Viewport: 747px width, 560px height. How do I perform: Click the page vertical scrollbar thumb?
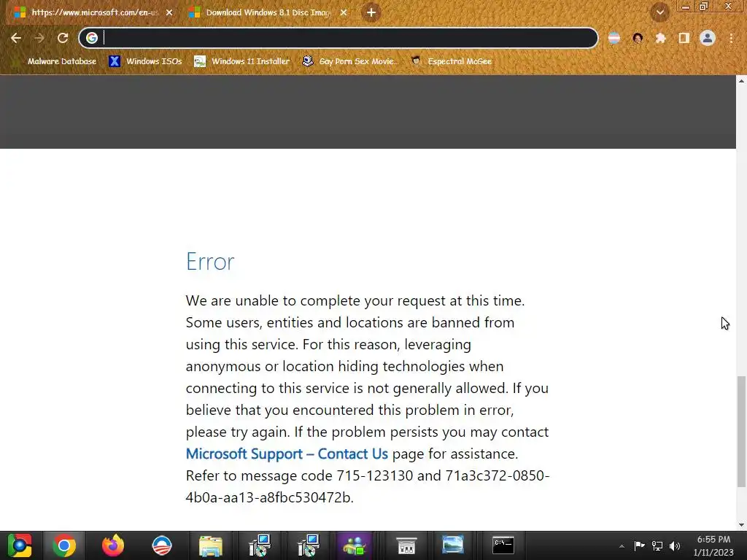(x=741, y=432)
